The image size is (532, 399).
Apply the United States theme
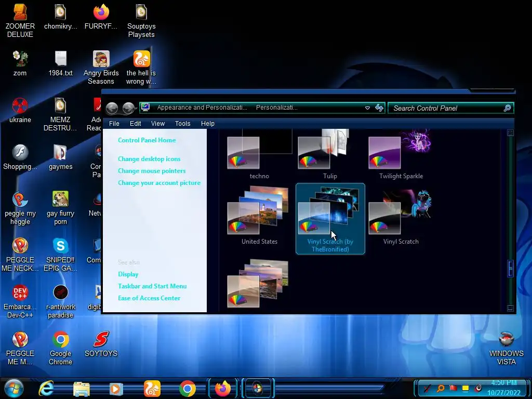point(259,216)
